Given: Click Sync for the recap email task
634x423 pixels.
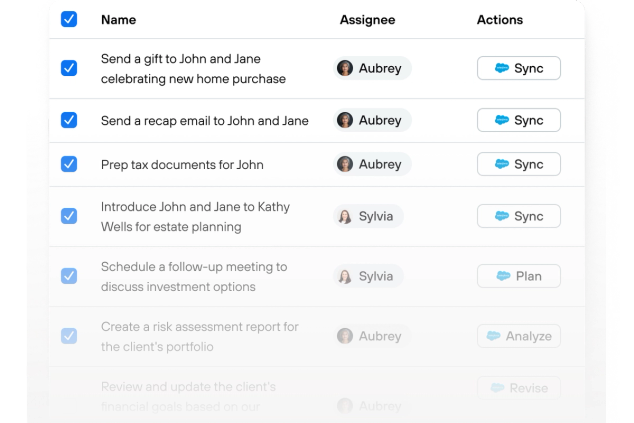Looking at the screenshot, I should click(518, 120).
